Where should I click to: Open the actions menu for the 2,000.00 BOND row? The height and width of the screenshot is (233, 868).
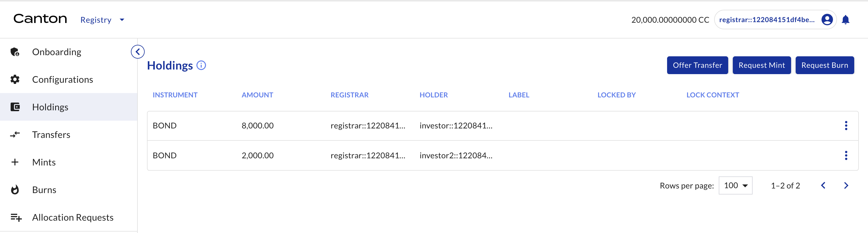tap(846, 155)
